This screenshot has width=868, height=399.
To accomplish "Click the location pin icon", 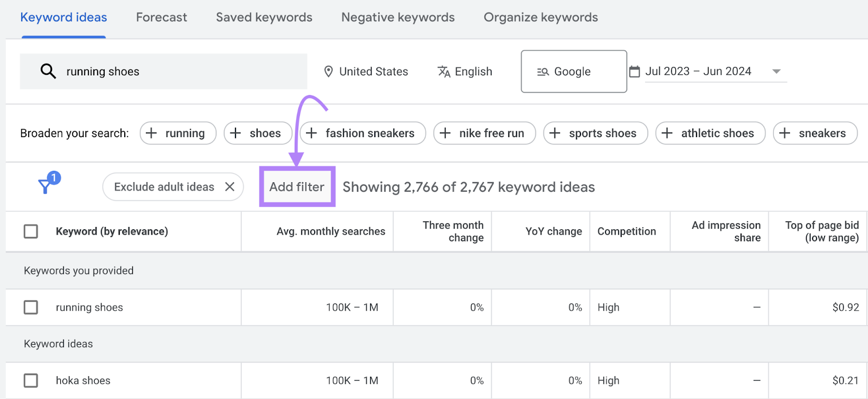I will click(328, 72).
